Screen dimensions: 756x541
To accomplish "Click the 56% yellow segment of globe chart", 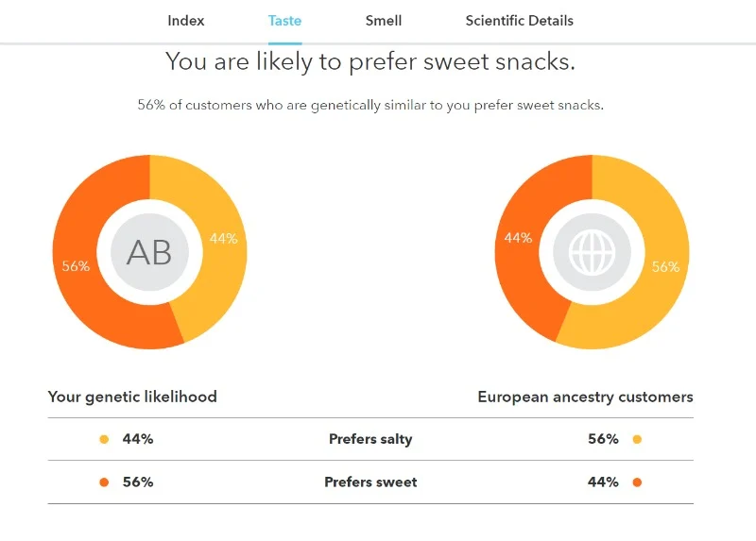I will [665, 266].
